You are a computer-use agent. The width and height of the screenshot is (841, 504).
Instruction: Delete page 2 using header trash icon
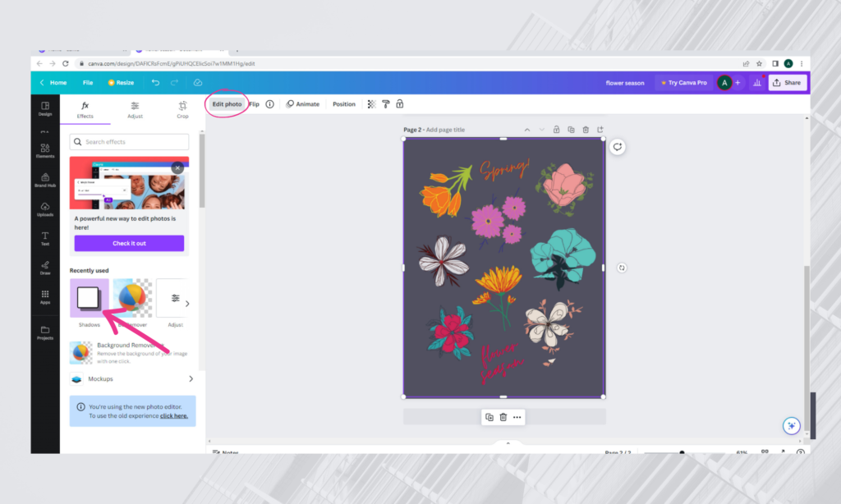[x=586, y=130]
